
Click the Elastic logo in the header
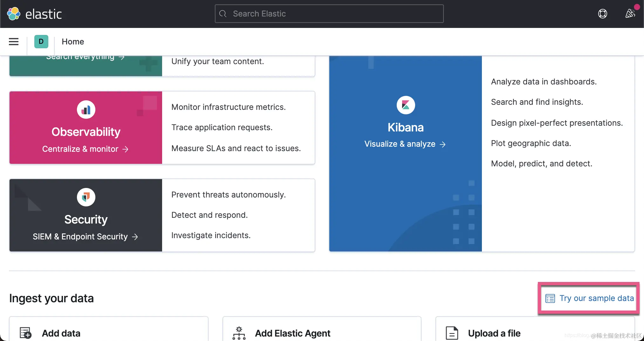34,14
